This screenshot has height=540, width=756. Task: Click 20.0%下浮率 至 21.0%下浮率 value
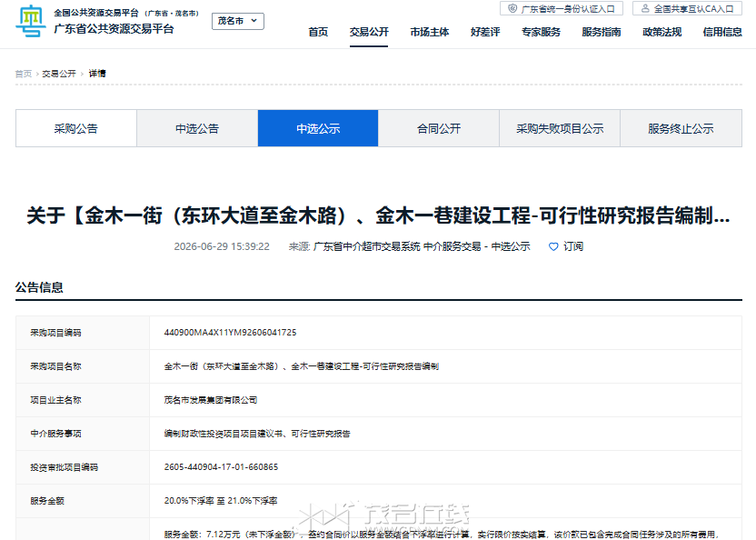click(220, 501)
